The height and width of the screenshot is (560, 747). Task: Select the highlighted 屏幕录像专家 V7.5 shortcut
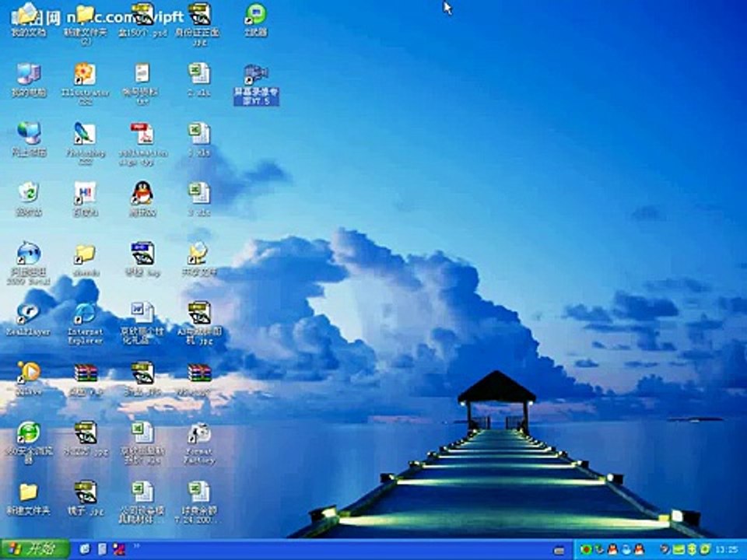tap(256, 85)
